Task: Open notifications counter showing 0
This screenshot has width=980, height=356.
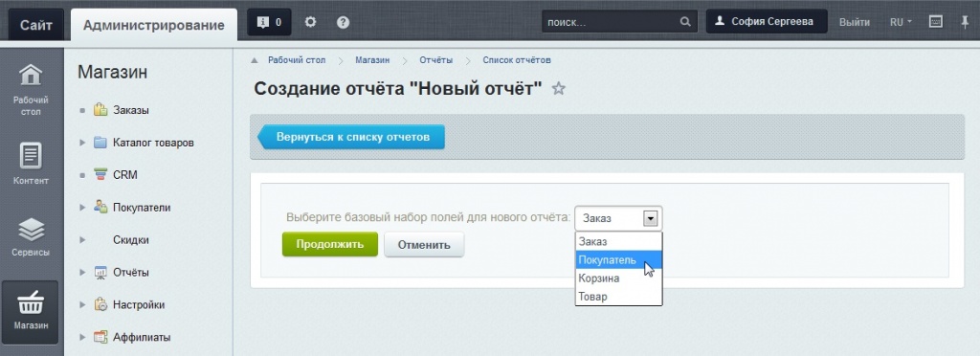Action: 269,22
